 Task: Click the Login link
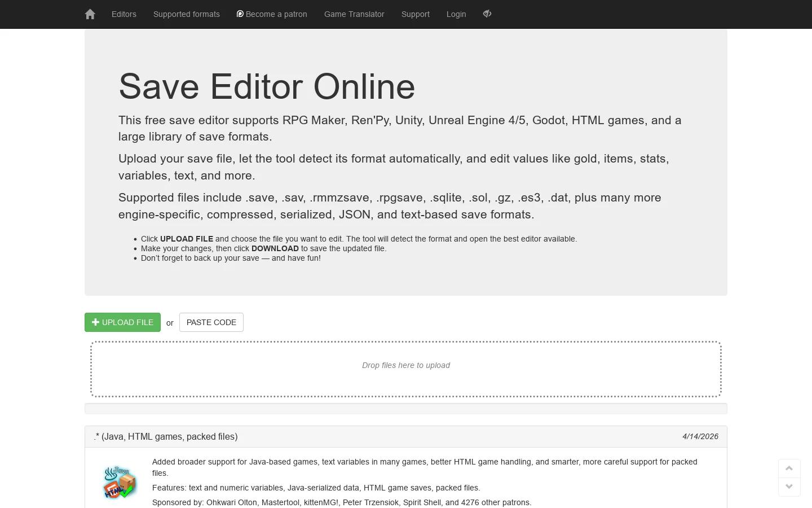[x=456, y=14]
